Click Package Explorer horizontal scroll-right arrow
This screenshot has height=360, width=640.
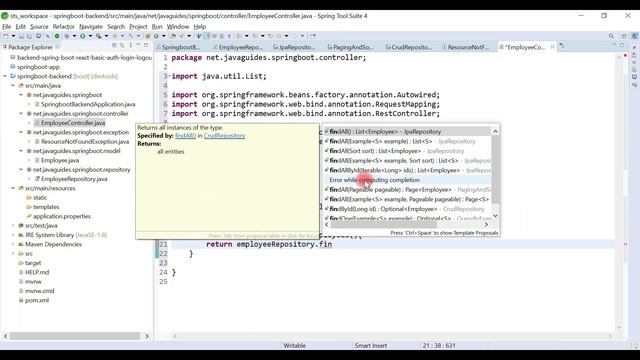[x=147, y=336]
